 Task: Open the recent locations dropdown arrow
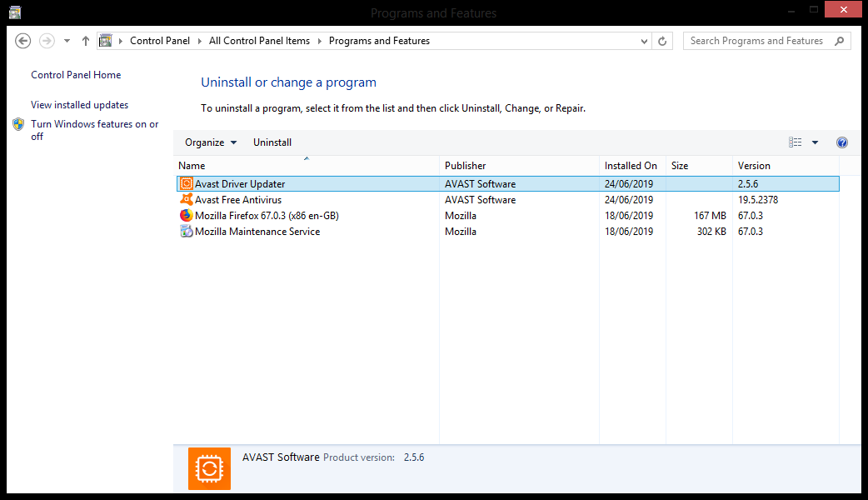(x=67, y=41)
